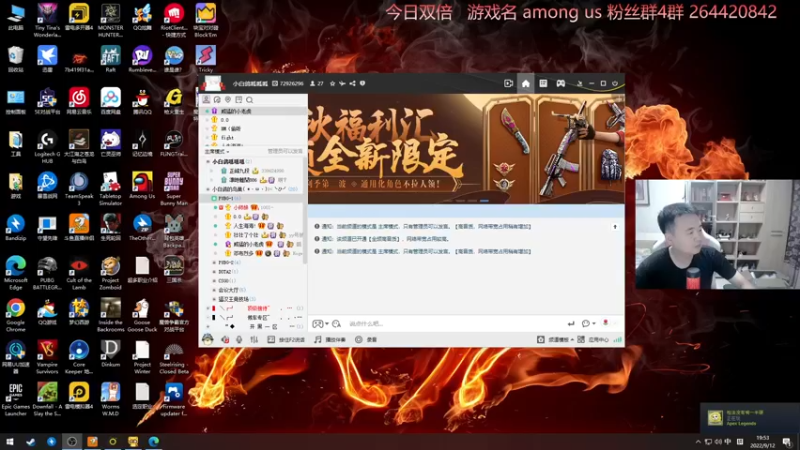
Task: Open the taskbar clock and date
Action: tap(762, 441)
